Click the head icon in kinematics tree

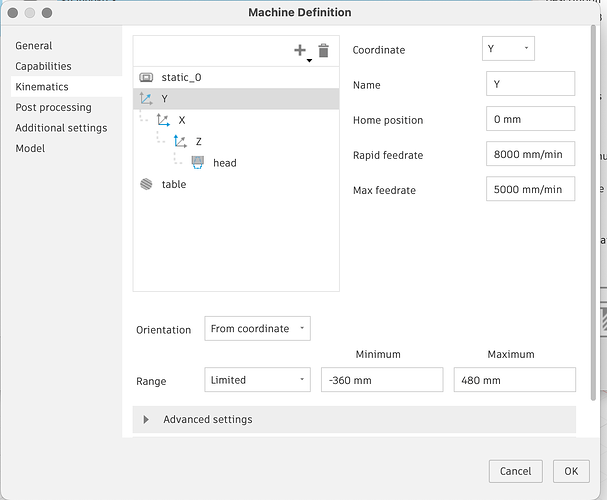[198, 163]
